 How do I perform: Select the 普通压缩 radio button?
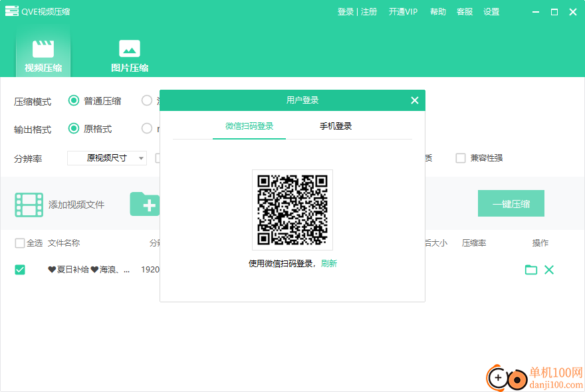pyautogui.click(x=74, y=101)
